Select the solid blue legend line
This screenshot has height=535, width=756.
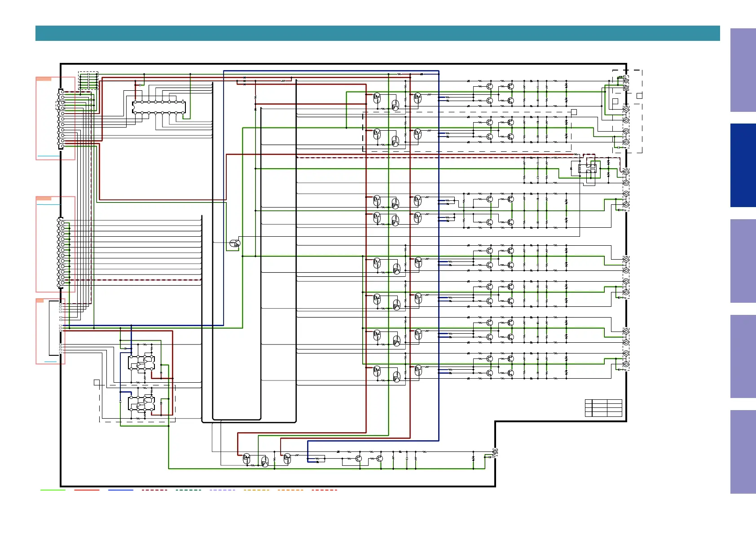point(120,490)
